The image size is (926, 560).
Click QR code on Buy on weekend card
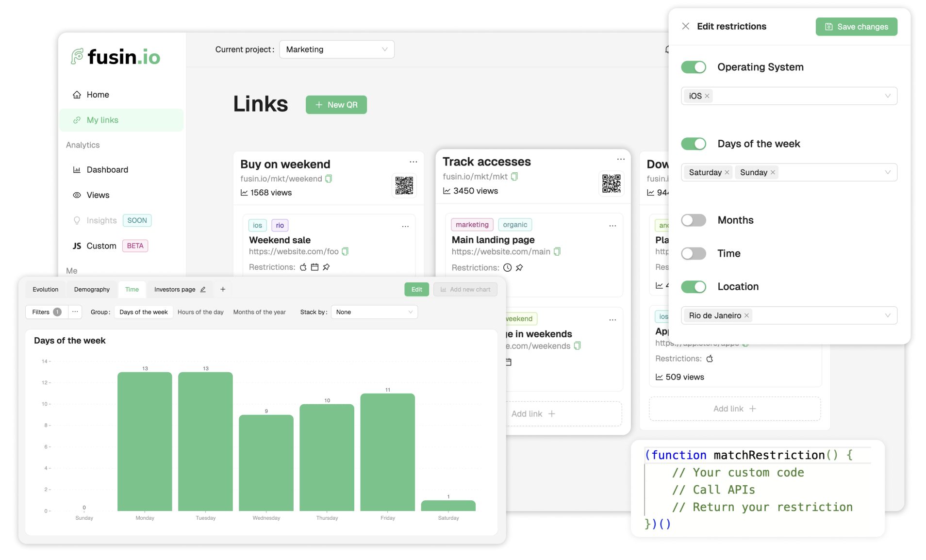404,185
